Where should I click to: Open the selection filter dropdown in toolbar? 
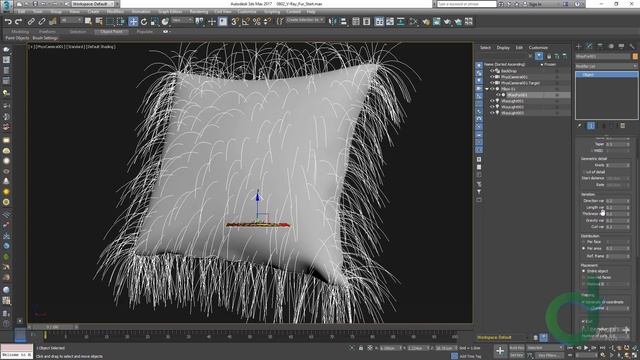pos(71,20)
